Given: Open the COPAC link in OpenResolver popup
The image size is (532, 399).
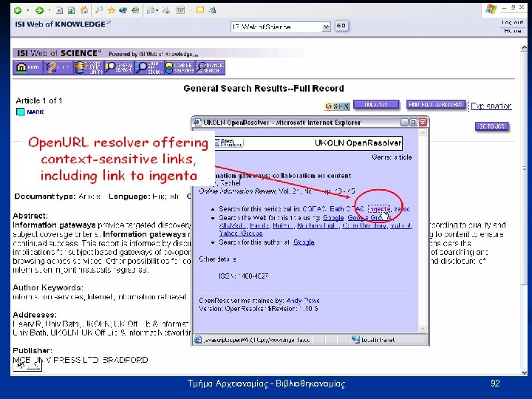Looking at the screenshot, I should pyautogui.click(x=314, y=209).
